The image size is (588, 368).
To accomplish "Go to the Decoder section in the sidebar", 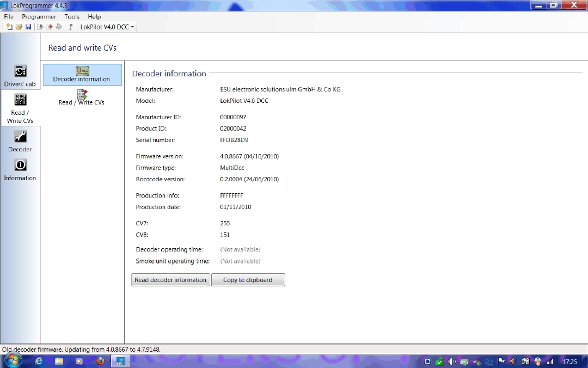I will (20, 141).
